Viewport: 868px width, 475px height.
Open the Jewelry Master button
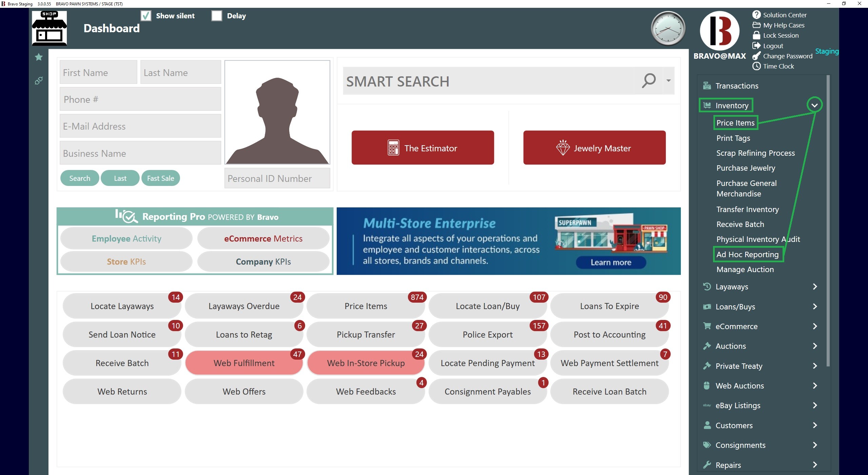[594, 148]
